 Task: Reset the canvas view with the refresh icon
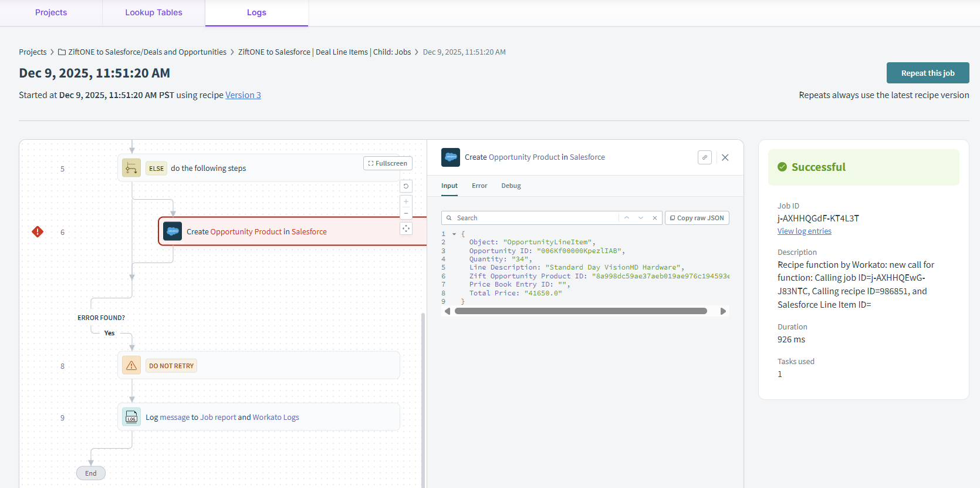pyautogui.click(x=406, y=186)
